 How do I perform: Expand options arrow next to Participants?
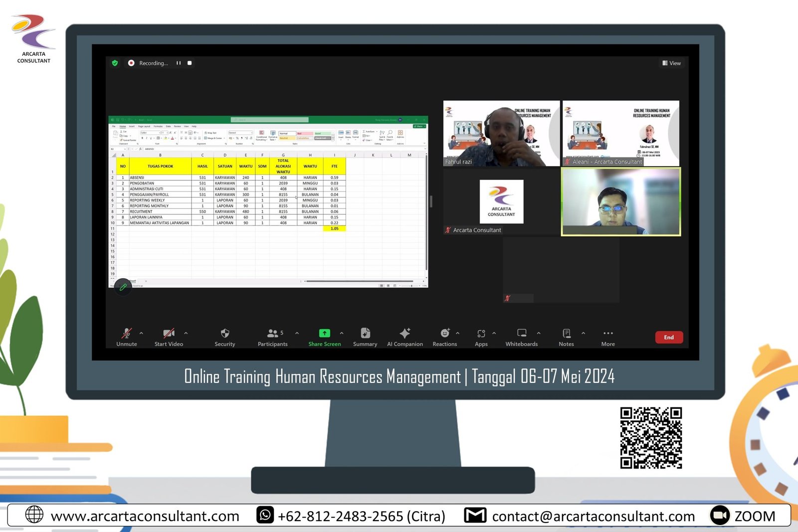click(297, 333)
